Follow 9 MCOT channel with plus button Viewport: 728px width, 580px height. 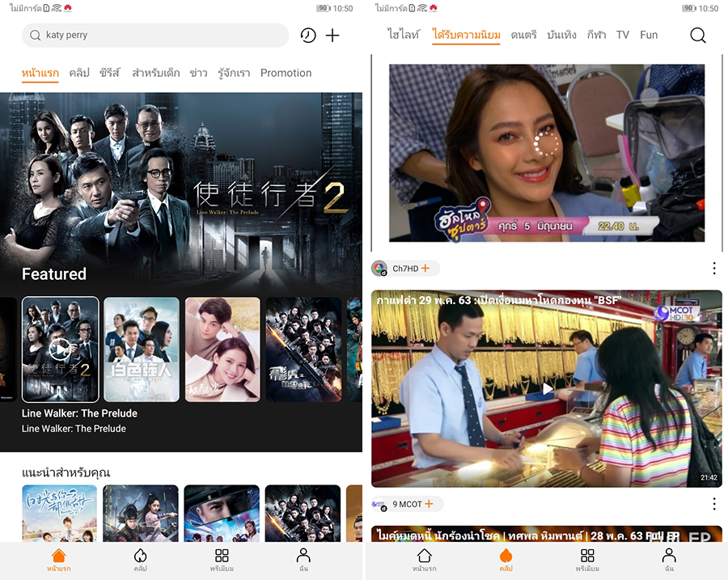(429, 504)
